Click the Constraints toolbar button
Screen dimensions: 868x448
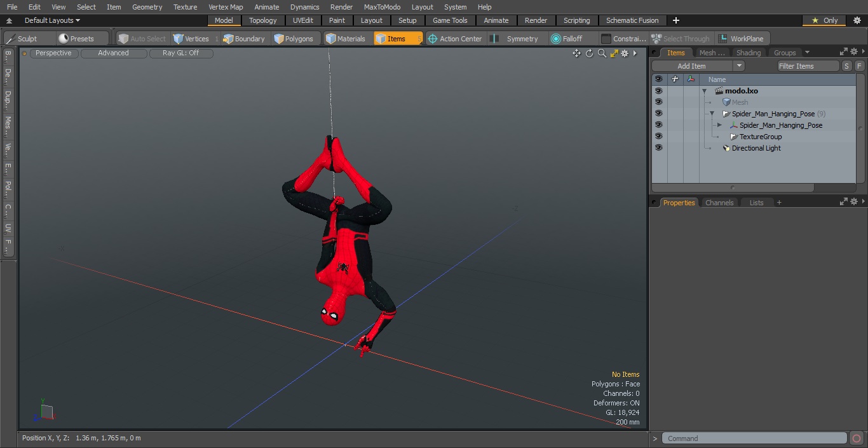pos(623,39)
